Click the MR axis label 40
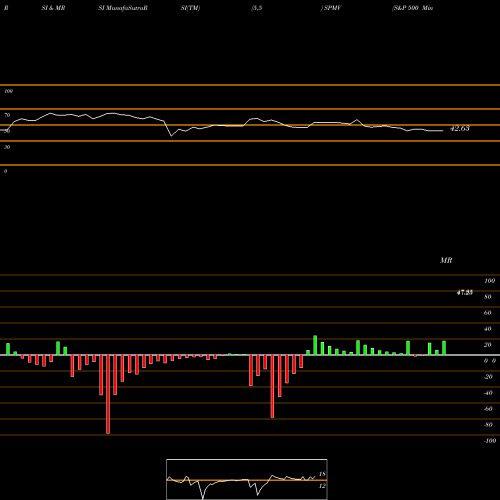Viewport: 500px width, 500px height. tap(488, 329)
